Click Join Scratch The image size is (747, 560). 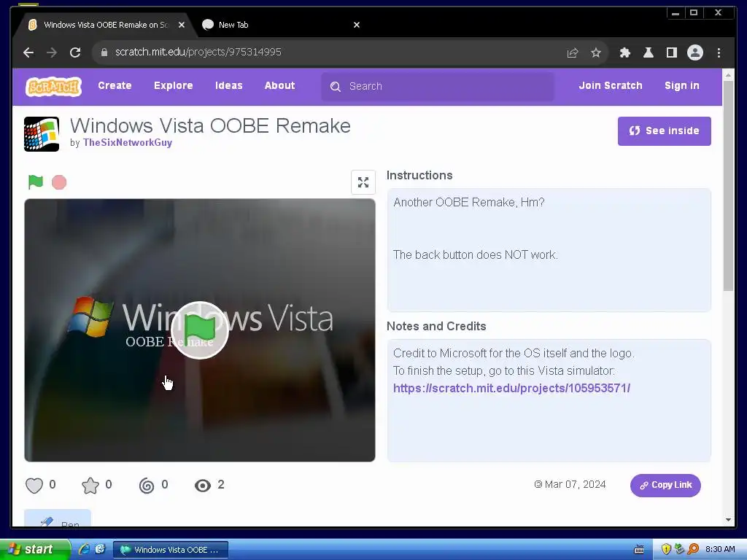[x=611, y=86]
